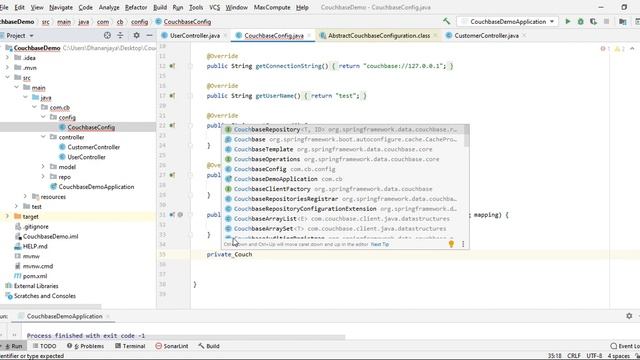The width and height of the screenshot is (640, 360).
Task: Open the Run tool window button
Action: (x=13, y=346)
